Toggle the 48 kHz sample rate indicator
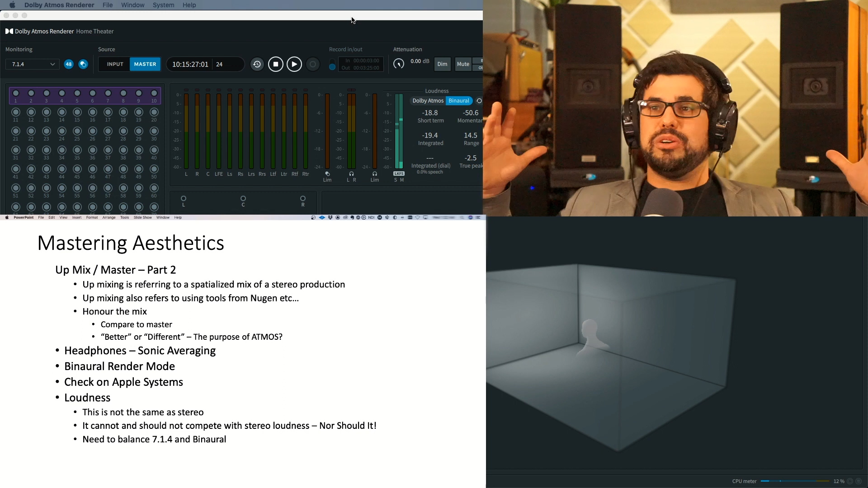The width and height of the screenshot is (868, 488). [69, 64]
